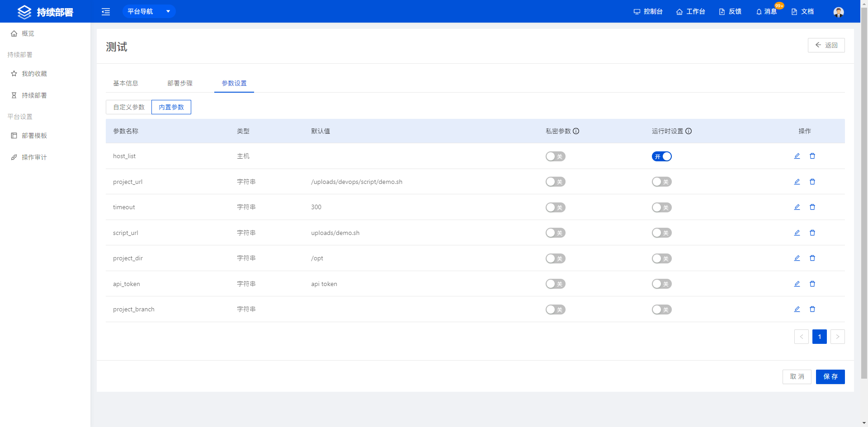Toggle 私密参数 for project_url
Viewport: 868px width, 427px height.
point(556,182)
